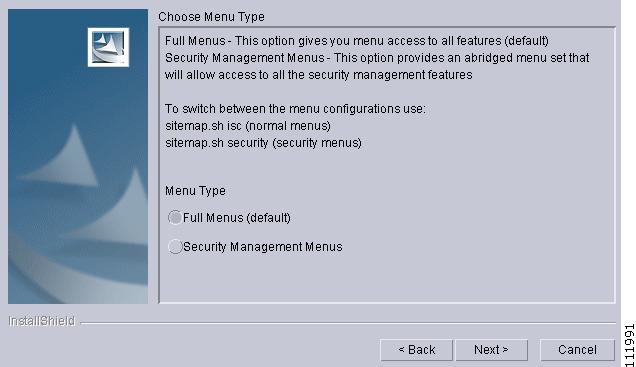
Task: Click the 'To switch between the menu configurations' line
Action: coord(295,109)
